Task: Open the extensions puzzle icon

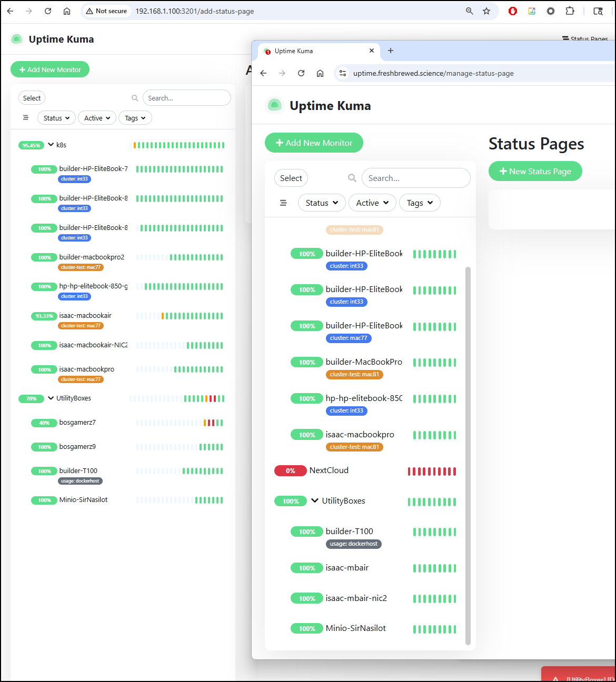Action: (570, 11)
